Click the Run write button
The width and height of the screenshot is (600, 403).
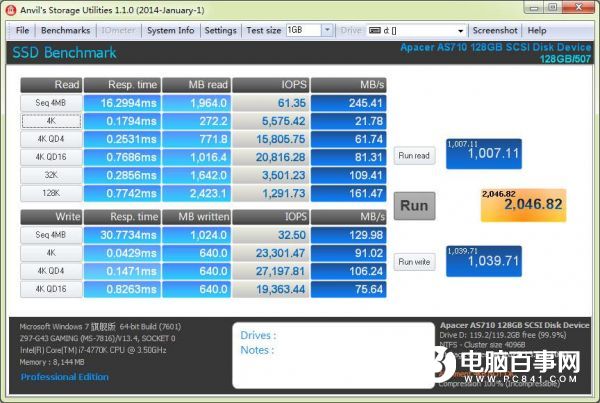pyautogui.click(x=414, y=262)
